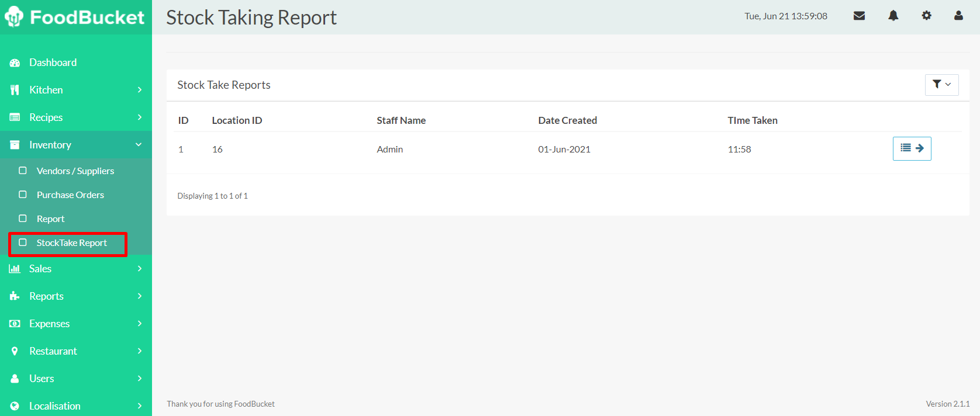
Task: Sort the table by Date Created header
Action: (x=567, y=120)
